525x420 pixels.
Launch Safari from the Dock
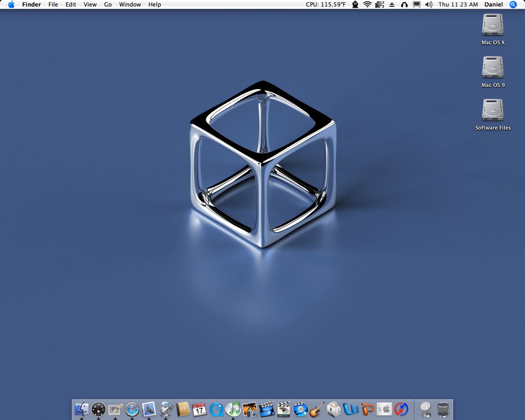pos(132,409)
